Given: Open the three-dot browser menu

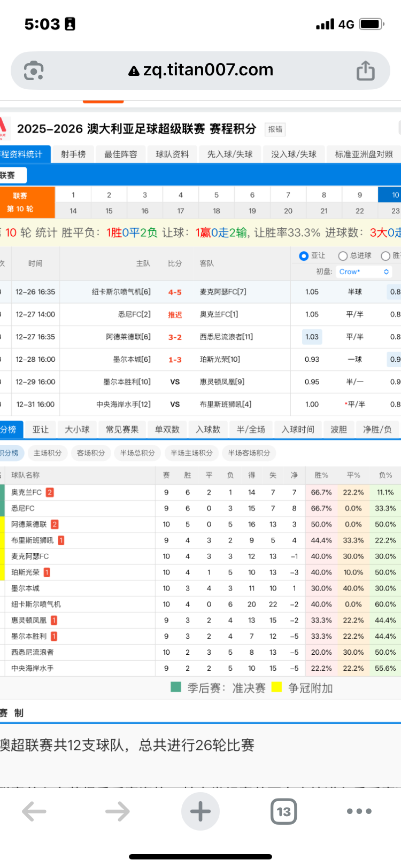Looking at the screenshot, I should [359, 811].
